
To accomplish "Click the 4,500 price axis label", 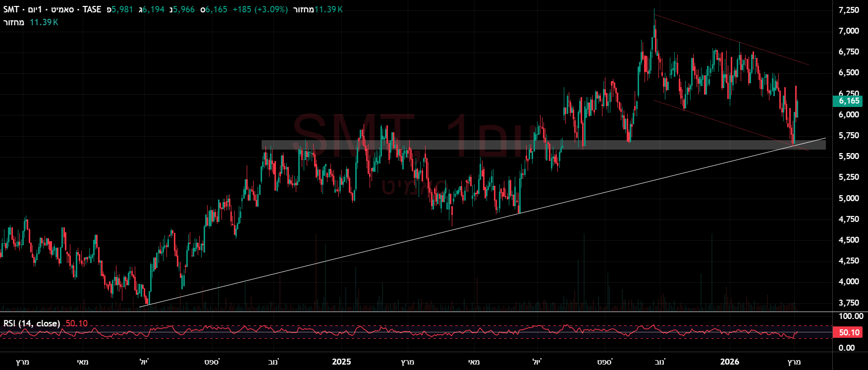I will [x=849, y=240].
